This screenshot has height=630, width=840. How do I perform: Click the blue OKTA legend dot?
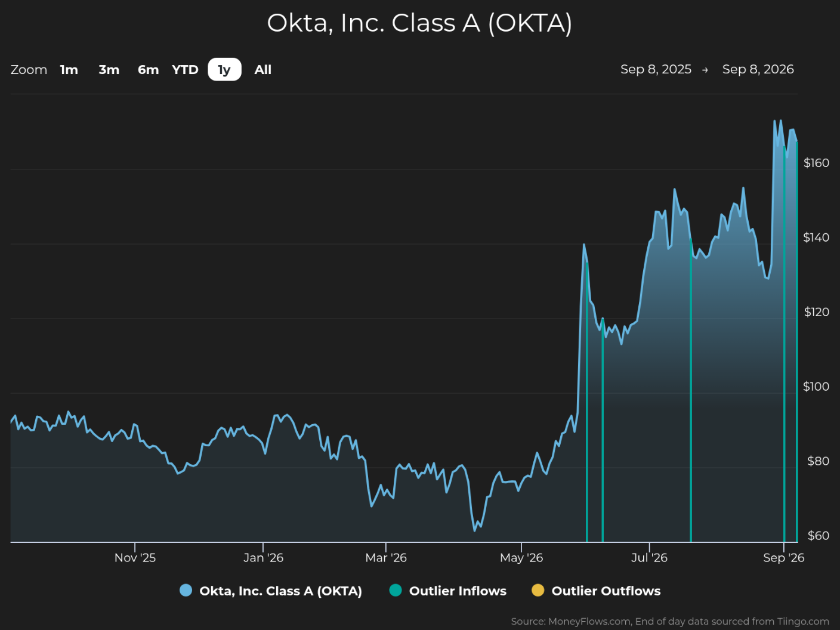[186, 591]
